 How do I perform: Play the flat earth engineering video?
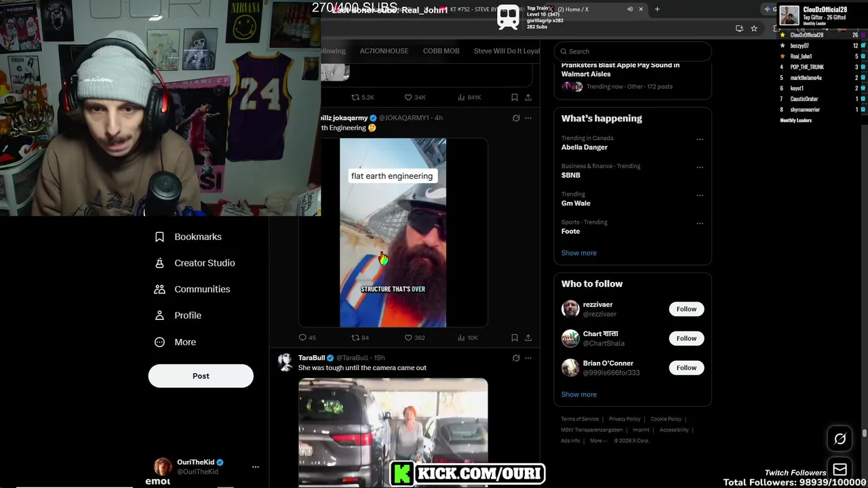[x=393, y=232]
